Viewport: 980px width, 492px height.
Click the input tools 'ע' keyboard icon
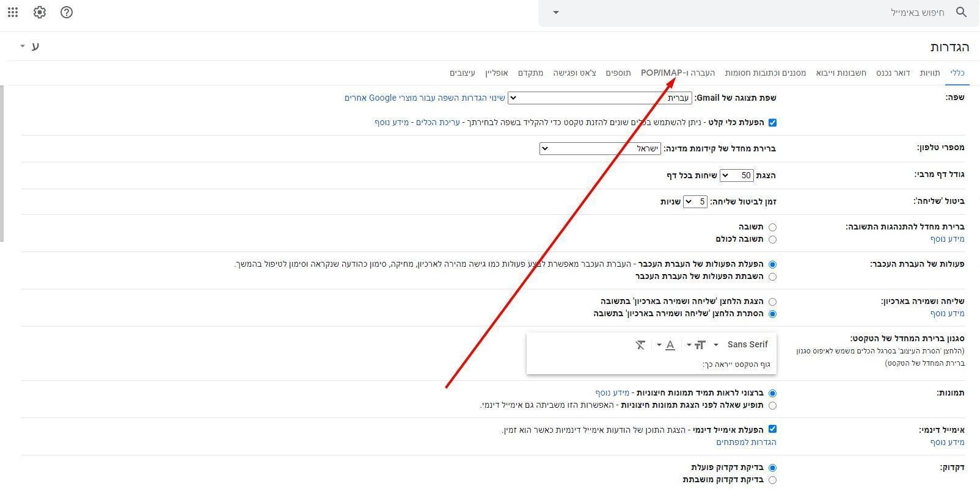[35, 46]
